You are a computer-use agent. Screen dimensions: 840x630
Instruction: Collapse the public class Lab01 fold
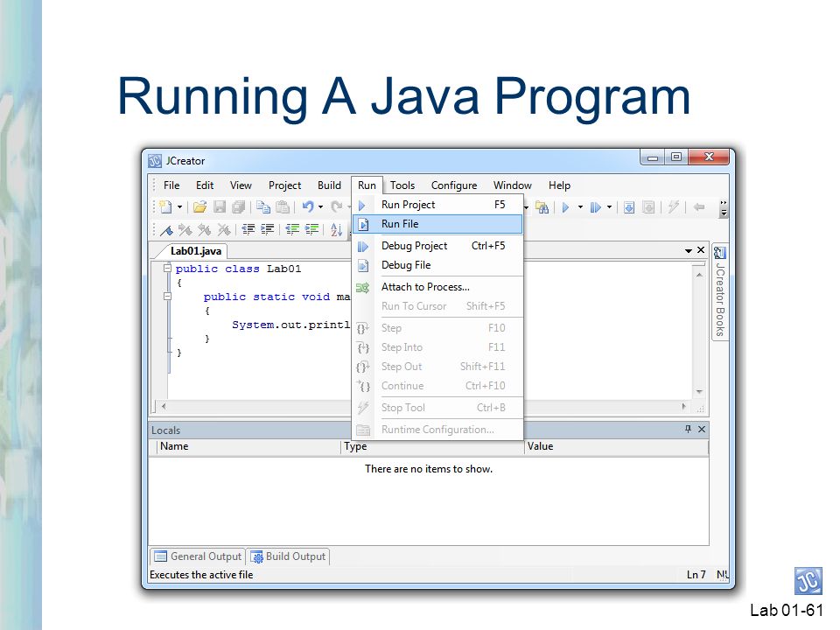167,268
